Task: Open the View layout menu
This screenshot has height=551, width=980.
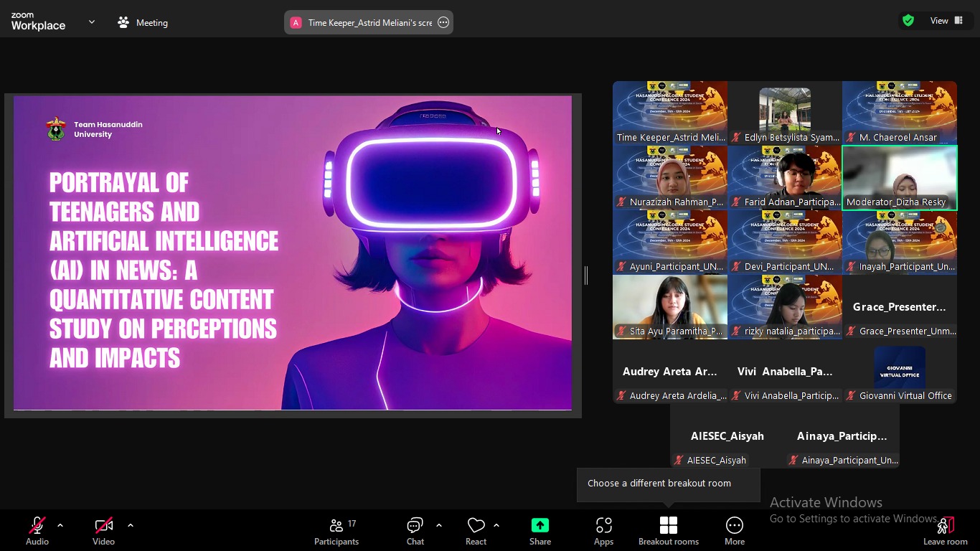Action: point(946,21)
